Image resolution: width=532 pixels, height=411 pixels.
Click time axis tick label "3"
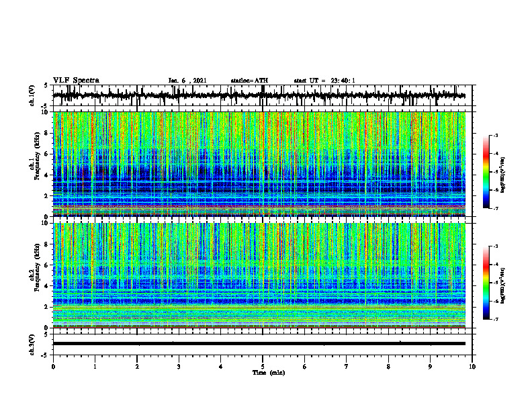tap(179, 367)
